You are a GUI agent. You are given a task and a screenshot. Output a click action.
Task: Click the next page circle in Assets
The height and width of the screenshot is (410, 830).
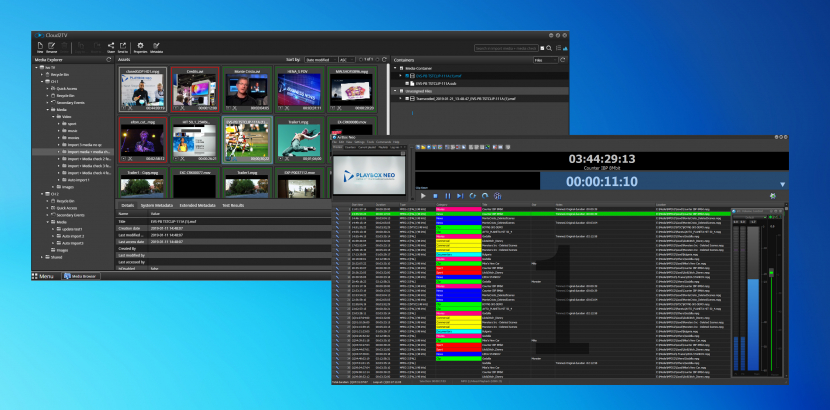tap(377, 60)
